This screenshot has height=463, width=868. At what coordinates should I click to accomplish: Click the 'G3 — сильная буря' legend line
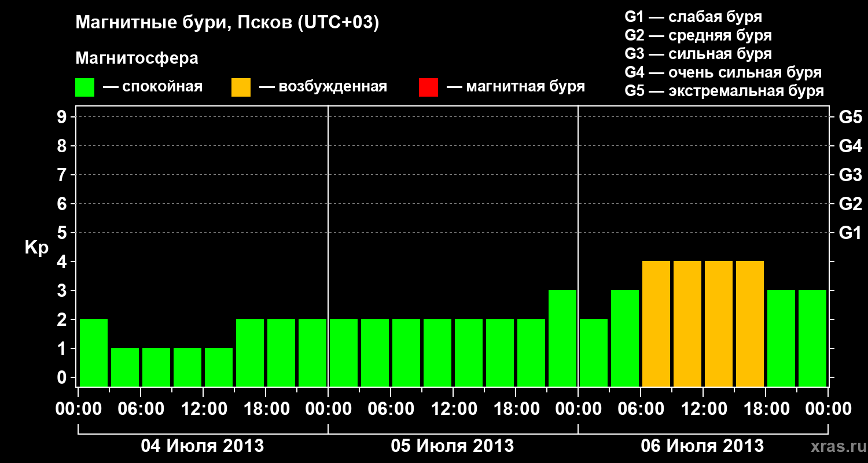click(698, 54)
